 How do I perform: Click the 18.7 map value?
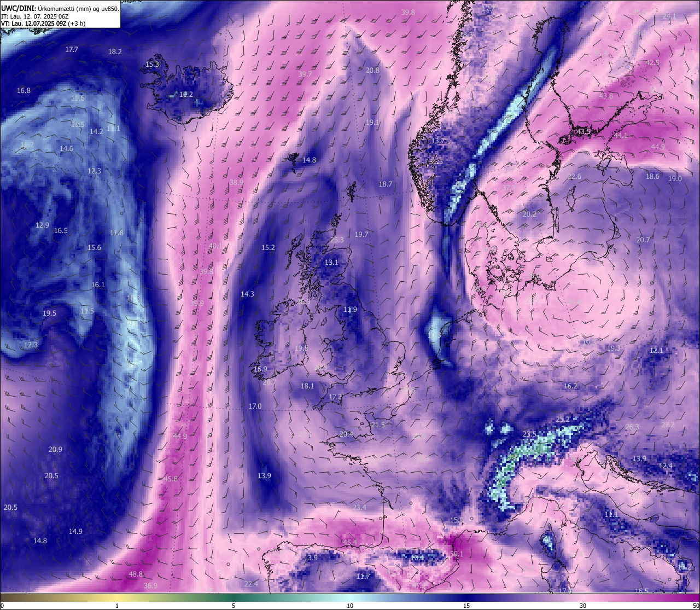(x=386, y=184)
